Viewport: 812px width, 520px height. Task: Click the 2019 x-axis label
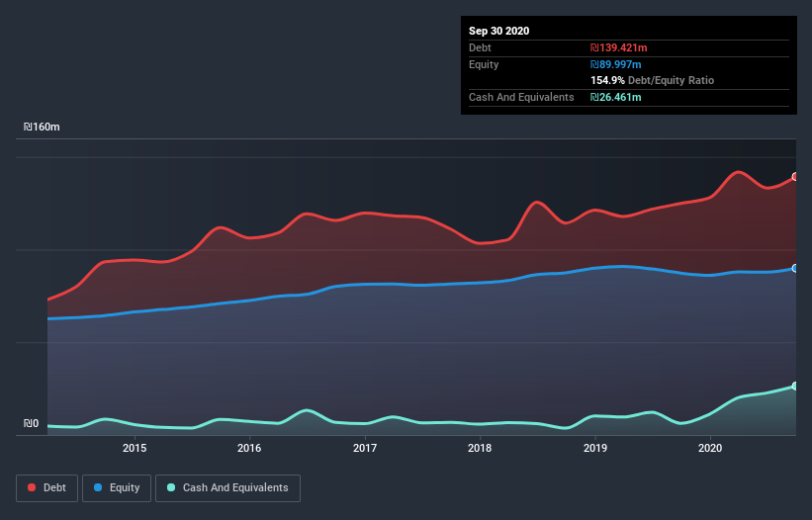[x=595, y=448]
